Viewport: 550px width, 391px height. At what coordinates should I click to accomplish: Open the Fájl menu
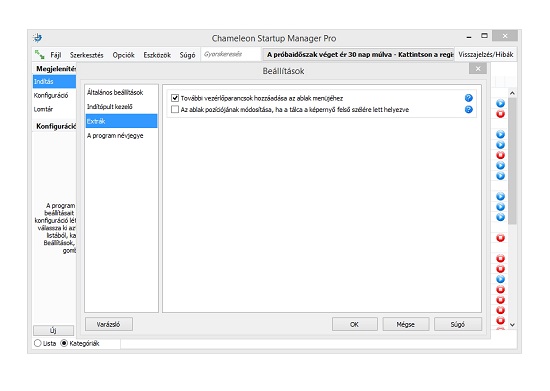(x=55, y=55)
